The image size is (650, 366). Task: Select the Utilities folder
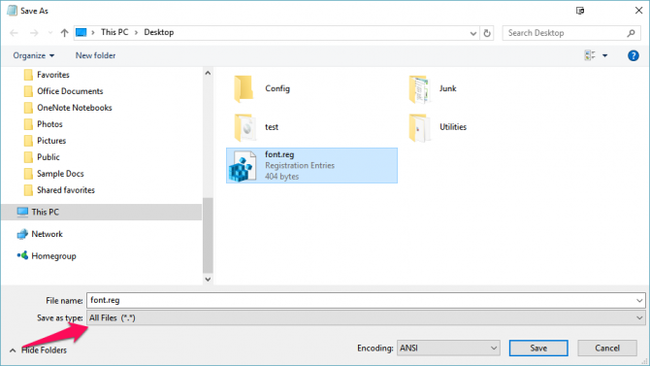pyautogui.click(x=438, y=127)
